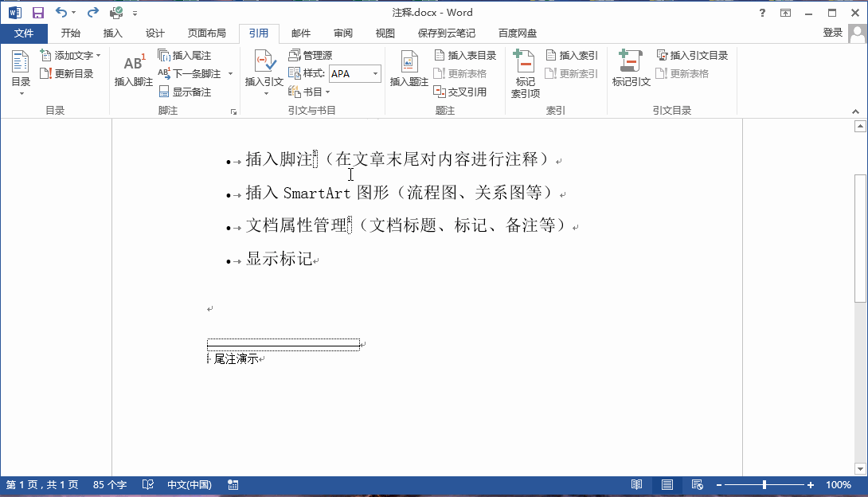Open the APA citation style dropdown
The height and width of the screenshot is (497, 868).
pos(375,73)
